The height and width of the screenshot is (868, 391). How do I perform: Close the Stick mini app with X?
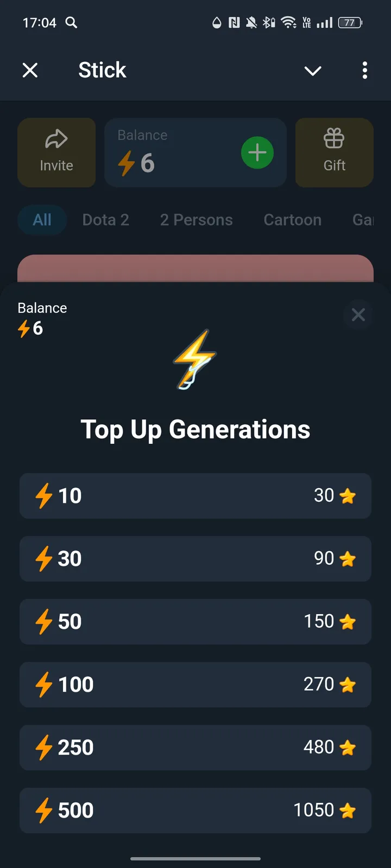point(30,70)
